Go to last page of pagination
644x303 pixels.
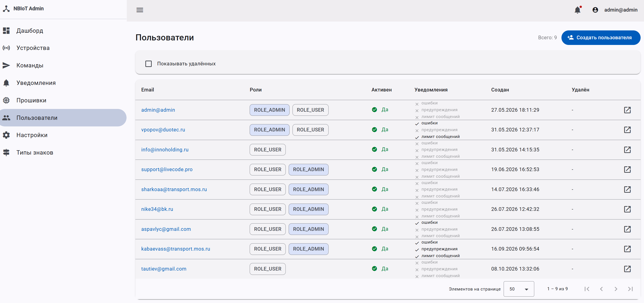coord(630,289)
